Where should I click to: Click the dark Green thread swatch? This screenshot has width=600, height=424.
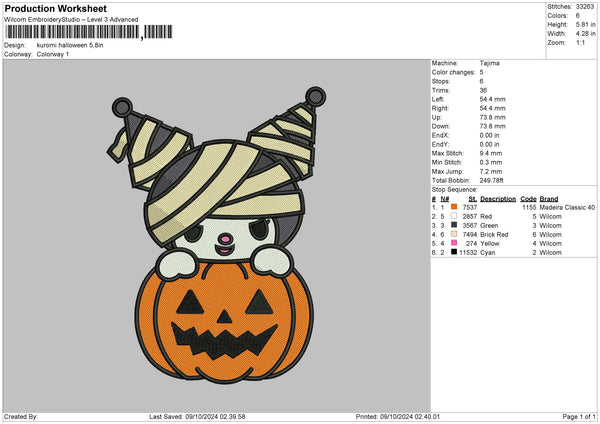click(454, 225)
